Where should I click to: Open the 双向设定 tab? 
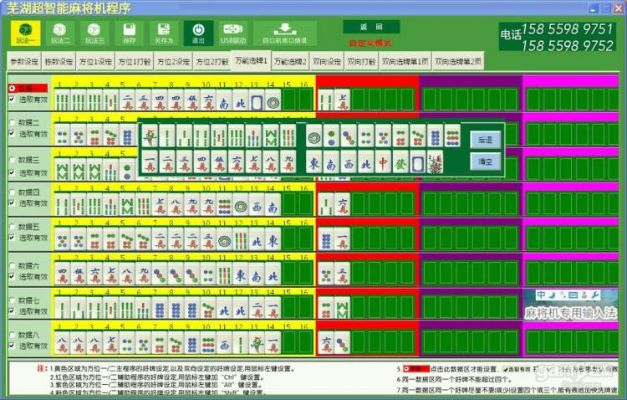327,62
